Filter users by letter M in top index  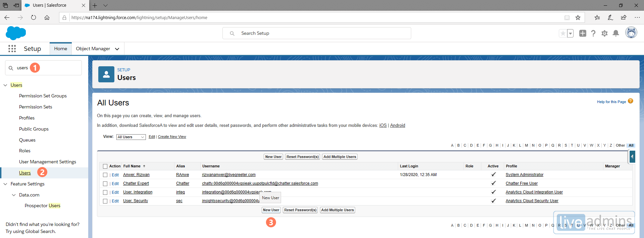click(x=526, y=145)
